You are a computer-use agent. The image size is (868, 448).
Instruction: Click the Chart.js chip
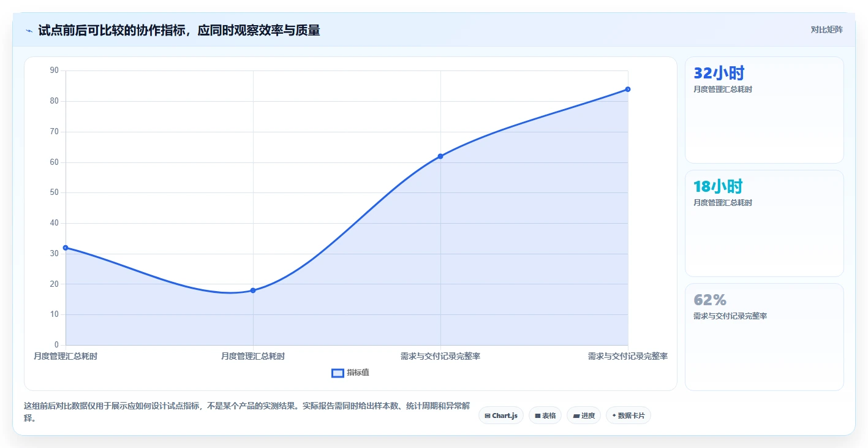[501, 416]
